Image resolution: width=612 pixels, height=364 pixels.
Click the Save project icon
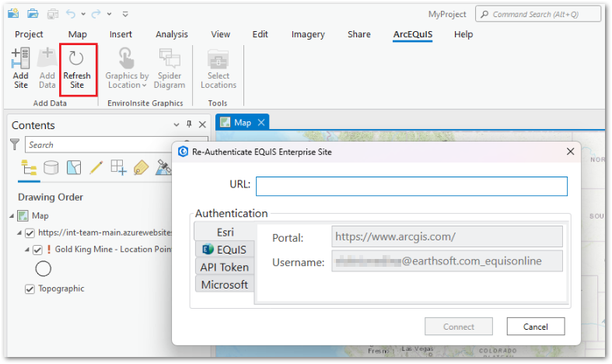[x=53, y=14]
